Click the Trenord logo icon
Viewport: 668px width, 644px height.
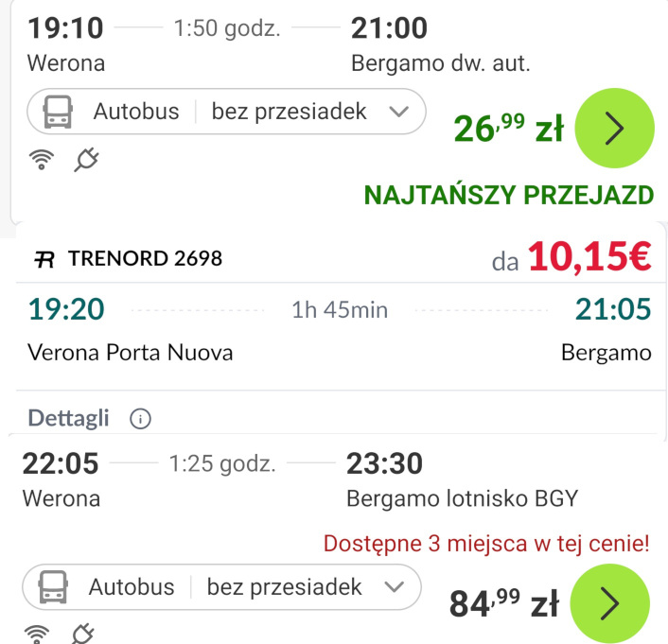[44, 259]
